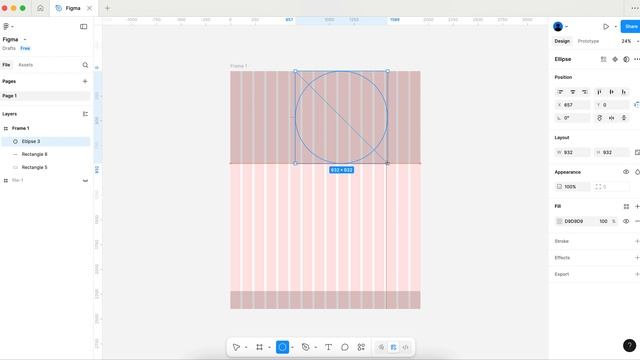This screenshot has width=640, height=360.
Task: Switch to Design mode in toolbar
Action: pyautogui.click(x=393, y=347)
